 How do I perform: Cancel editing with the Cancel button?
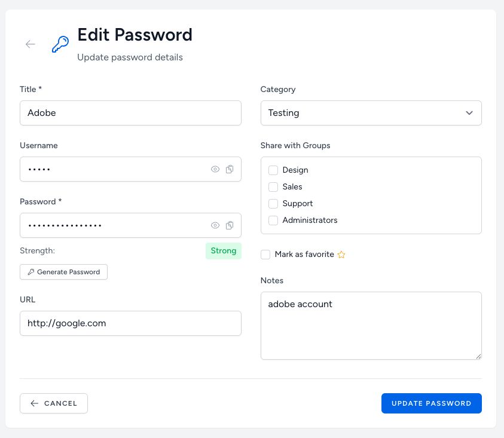coord(54,403)
